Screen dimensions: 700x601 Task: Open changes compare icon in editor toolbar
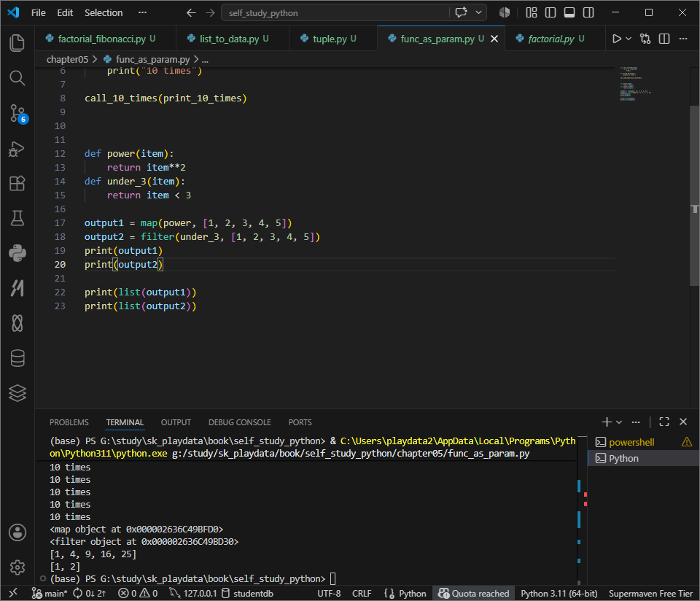pyautogui.click(x=645, y=39)
